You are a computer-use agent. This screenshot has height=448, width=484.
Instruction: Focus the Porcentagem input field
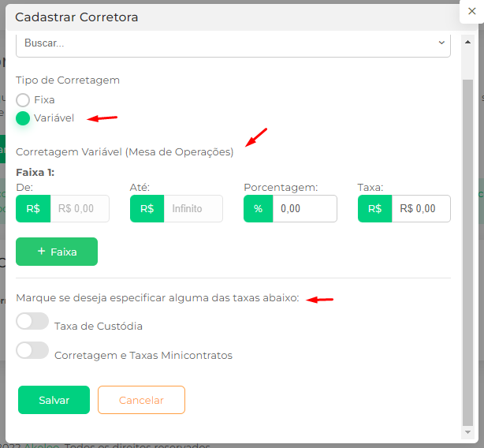[x=304, y=209]
